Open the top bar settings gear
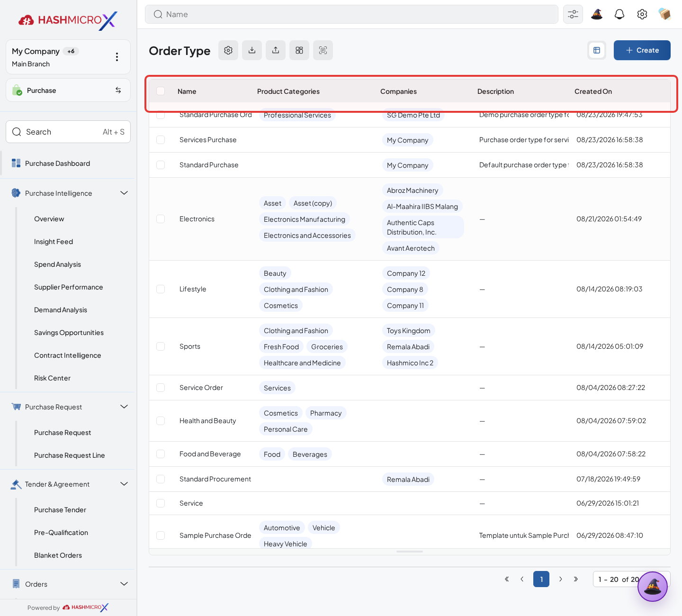The width and height of the screenshot is (682, 616). coord(642,14)
